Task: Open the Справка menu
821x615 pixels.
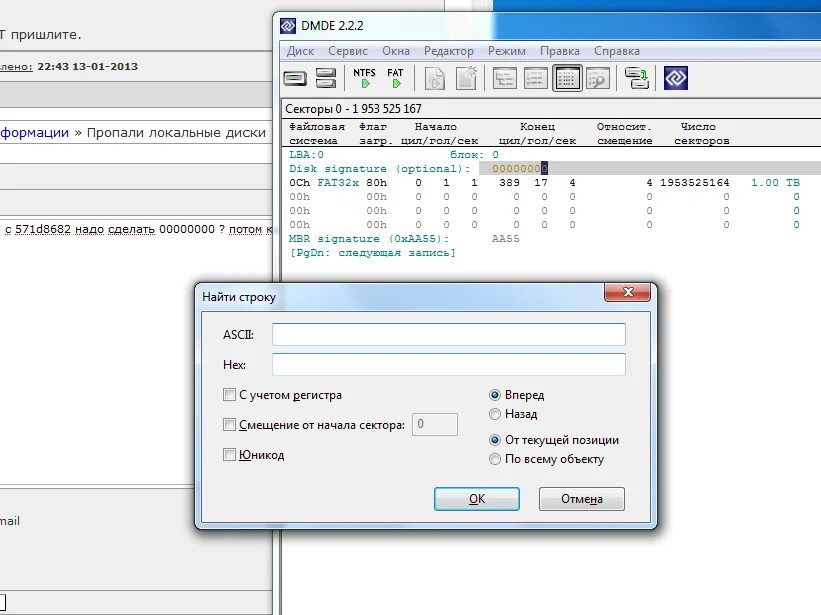Action: click(x=617, y=51)
